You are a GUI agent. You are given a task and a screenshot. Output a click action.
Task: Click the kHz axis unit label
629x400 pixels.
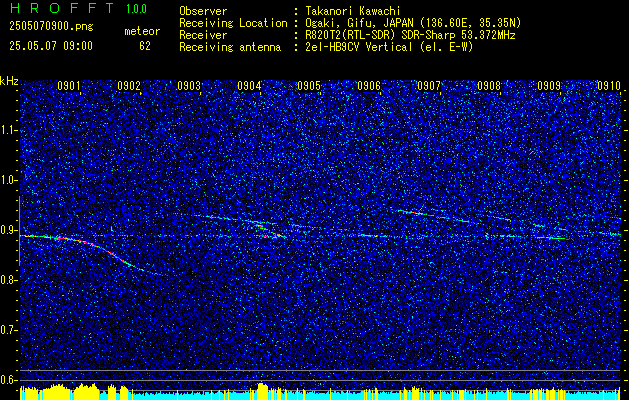[9, 81]
